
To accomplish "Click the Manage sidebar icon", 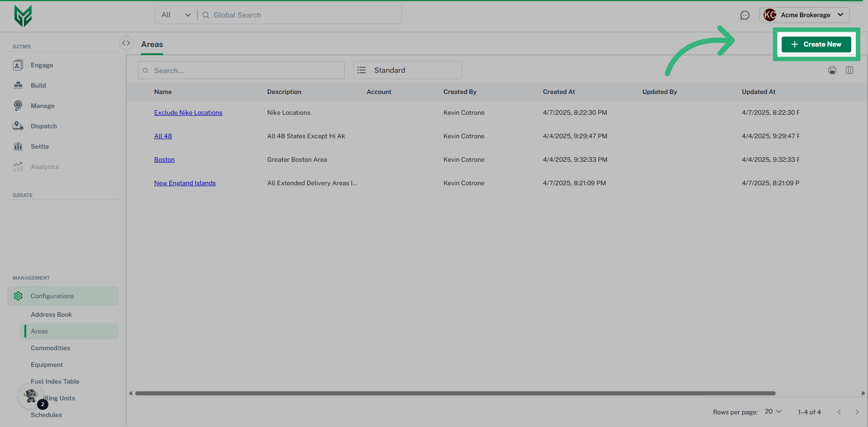I will [18, 106].
